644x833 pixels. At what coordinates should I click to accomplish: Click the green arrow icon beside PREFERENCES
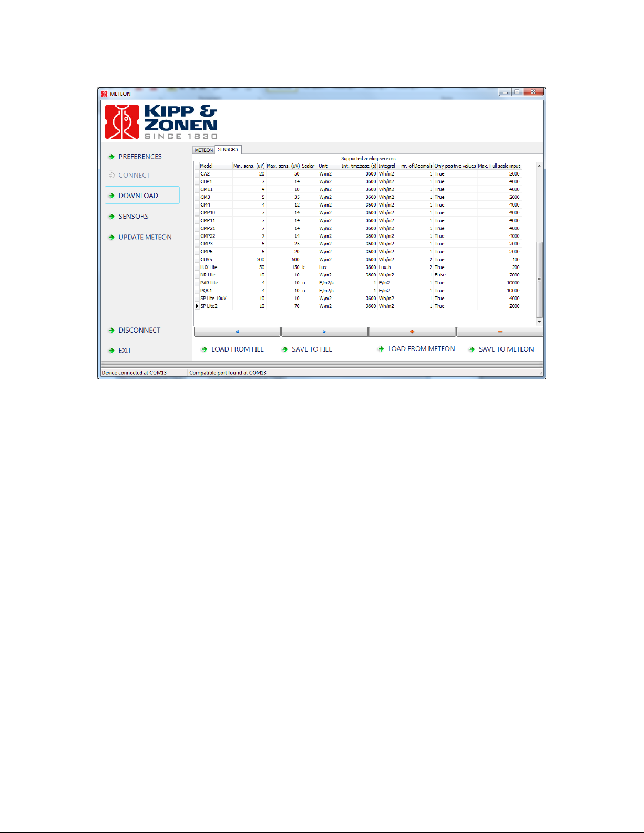[111, 157]
